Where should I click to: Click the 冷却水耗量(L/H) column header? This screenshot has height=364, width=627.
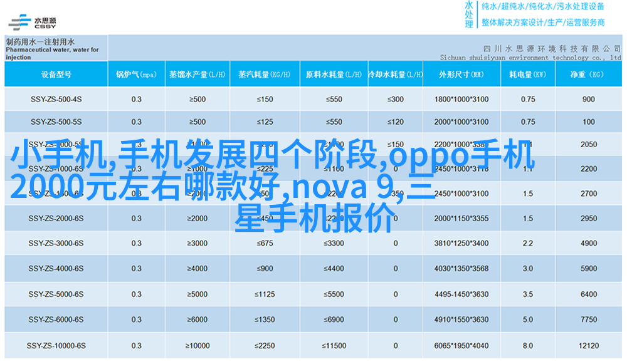(396, 75)
